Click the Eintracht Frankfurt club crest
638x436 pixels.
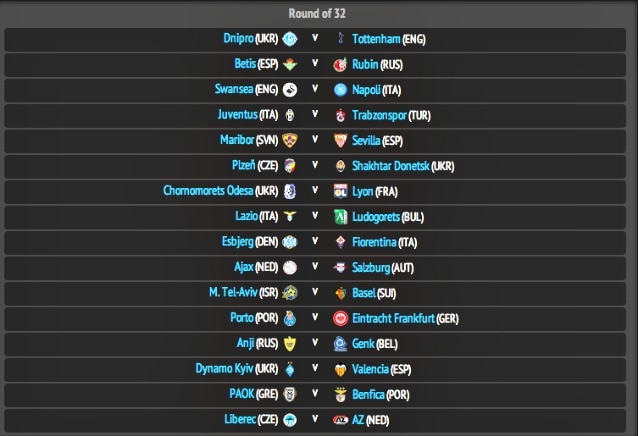click(341, 318)
